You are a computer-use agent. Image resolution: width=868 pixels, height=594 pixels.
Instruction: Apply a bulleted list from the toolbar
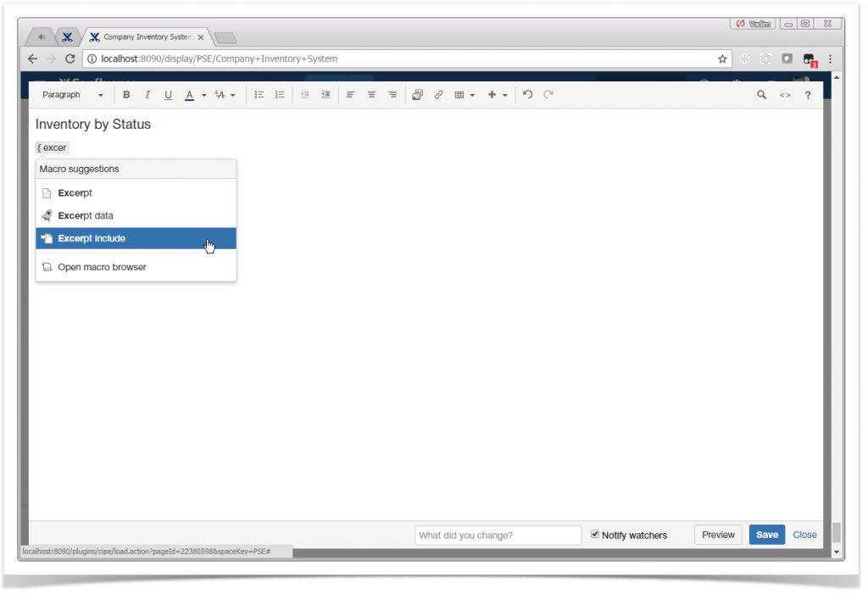[x=259, y=94]
